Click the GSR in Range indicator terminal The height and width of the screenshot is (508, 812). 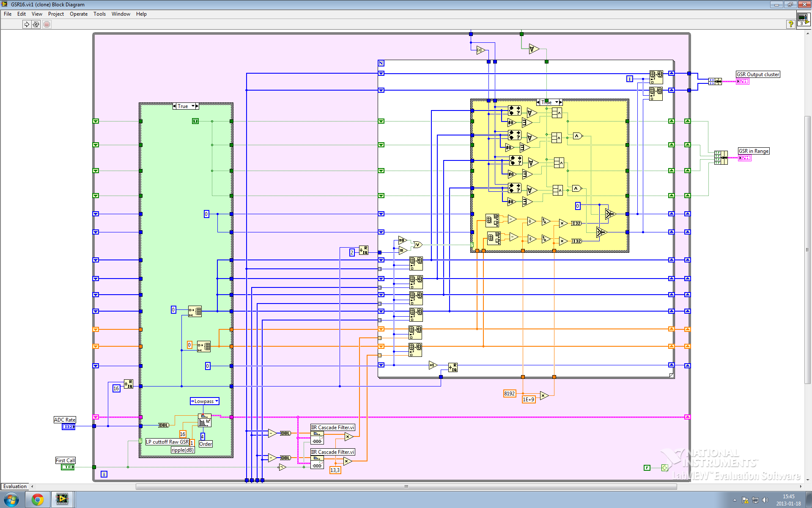click(x=745, y=158)
